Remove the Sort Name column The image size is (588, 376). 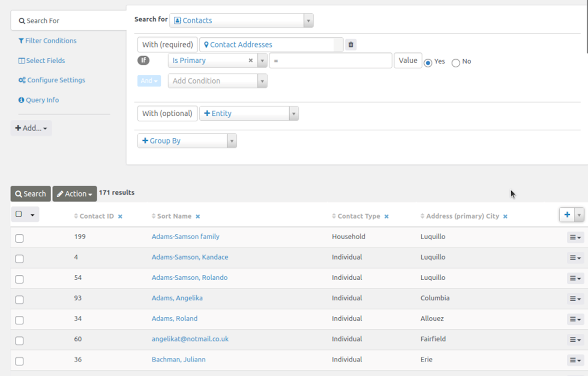tap(198, 216)
